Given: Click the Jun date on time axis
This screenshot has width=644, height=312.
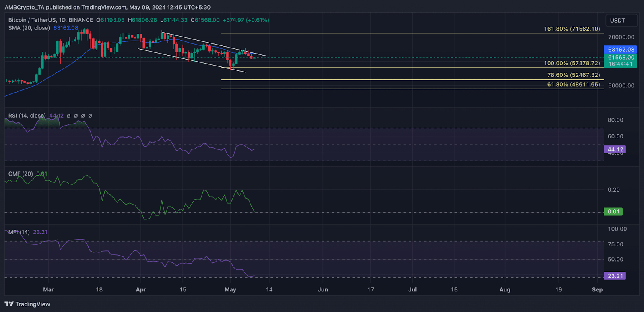Looking at the screenshot, I should click(x=323, y=289).
